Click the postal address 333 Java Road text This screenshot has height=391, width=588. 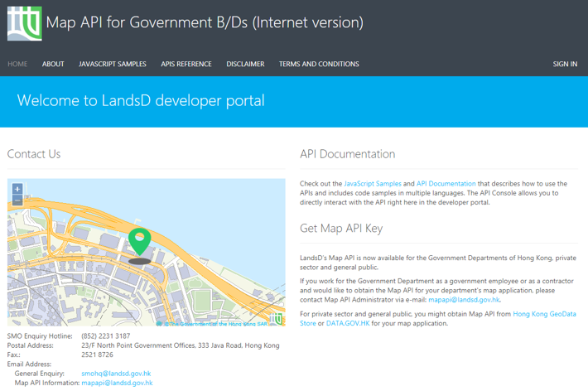[x=181, y=345]
